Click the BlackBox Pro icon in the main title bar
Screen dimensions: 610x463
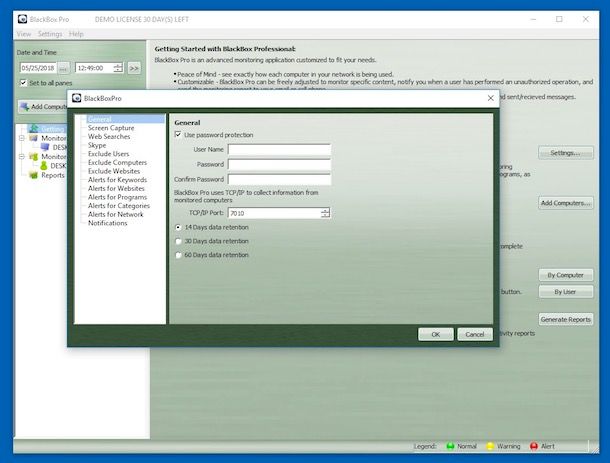[x=23, y=19]
